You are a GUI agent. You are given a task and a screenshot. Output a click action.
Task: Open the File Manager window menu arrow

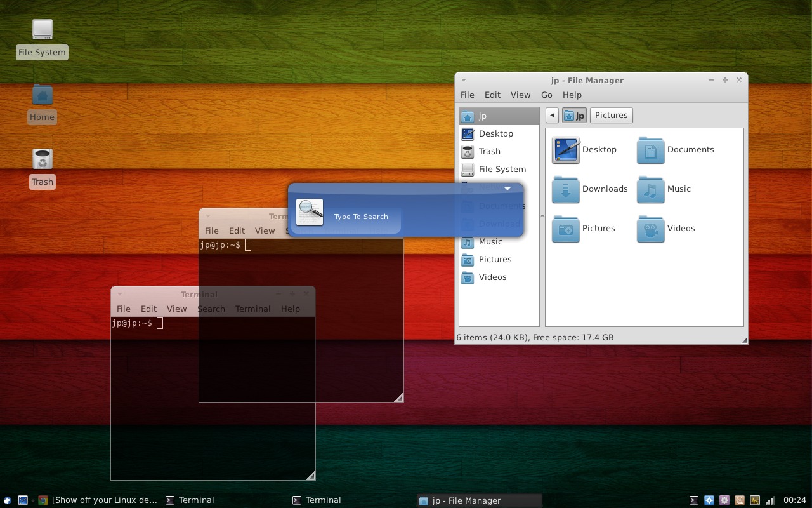click(x=464, y=80)
